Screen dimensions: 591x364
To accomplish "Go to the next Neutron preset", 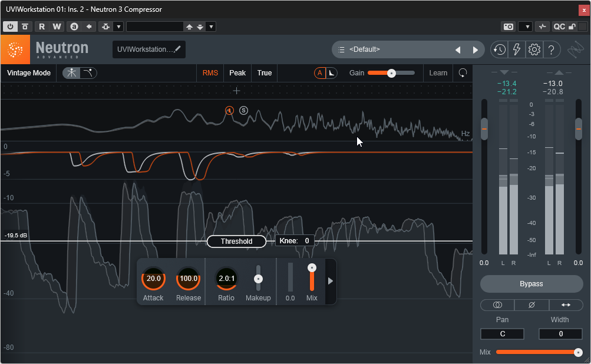I will point(476,49).
